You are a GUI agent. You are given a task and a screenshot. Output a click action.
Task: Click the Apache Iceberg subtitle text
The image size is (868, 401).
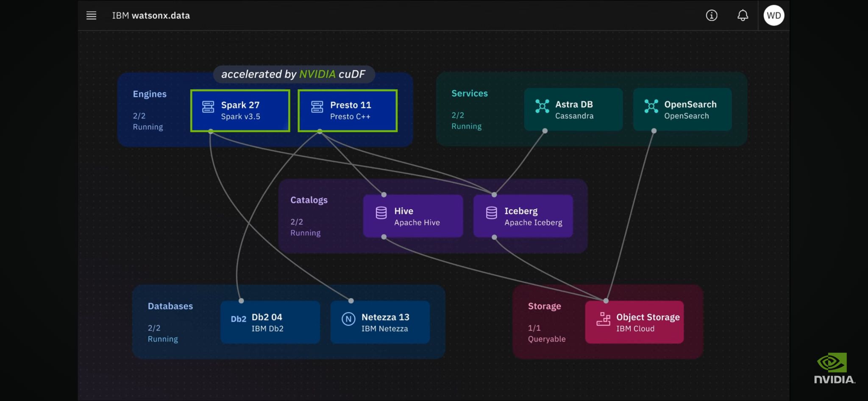533,223
